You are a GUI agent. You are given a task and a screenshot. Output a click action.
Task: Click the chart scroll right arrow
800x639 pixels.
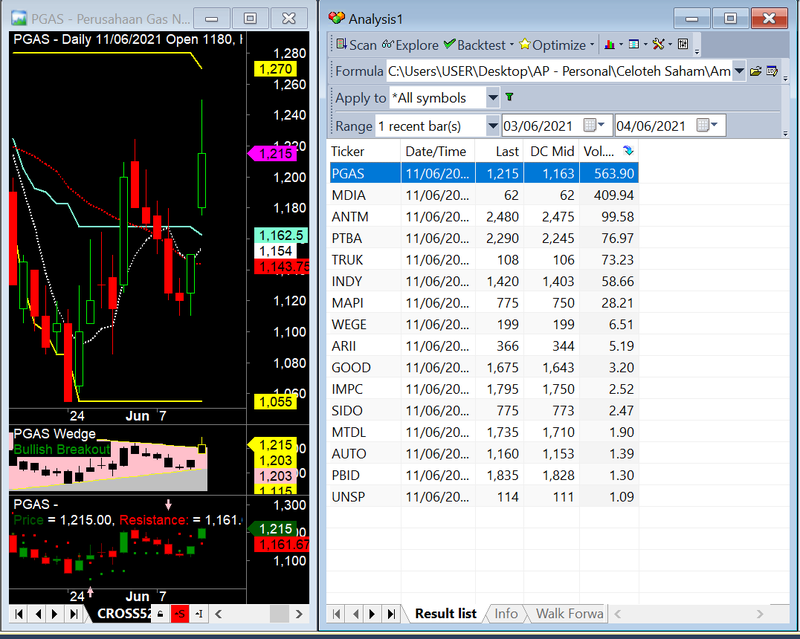pyautogui.click(x=299, y=613)
